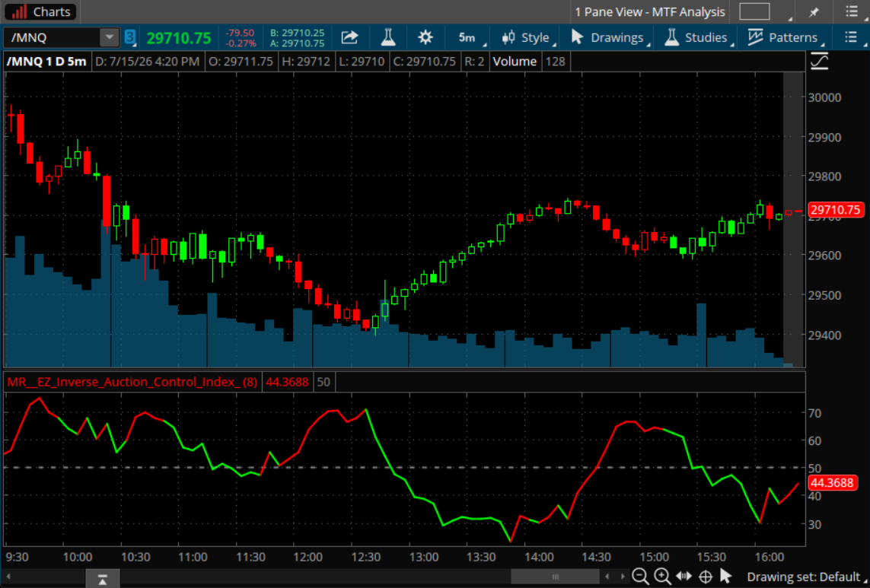Click the cursor arrow icon on Drawings
This screenshot has height=588, width=870.
(577, 37)
